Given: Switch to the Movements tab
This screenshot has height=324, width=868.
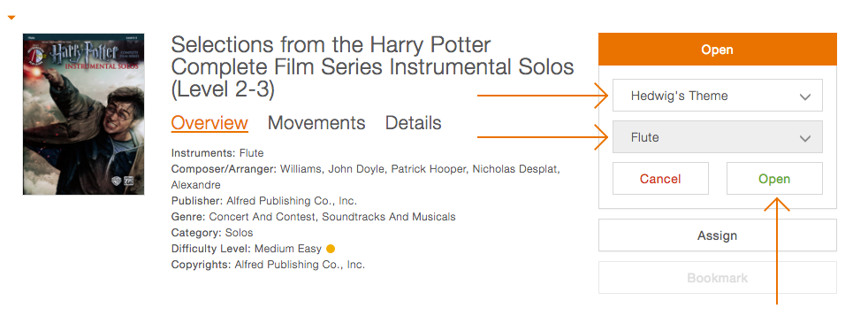Looking at the screenshot, I should coord(316,123).
